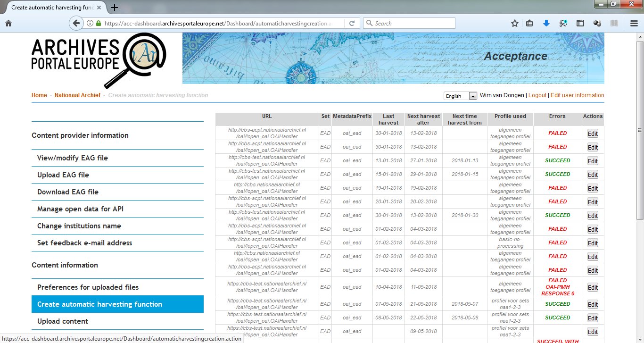Edit the harvest with last harvest 19-01-2018
The height and width of the screenshot is (343, 644).
(593, 188)
